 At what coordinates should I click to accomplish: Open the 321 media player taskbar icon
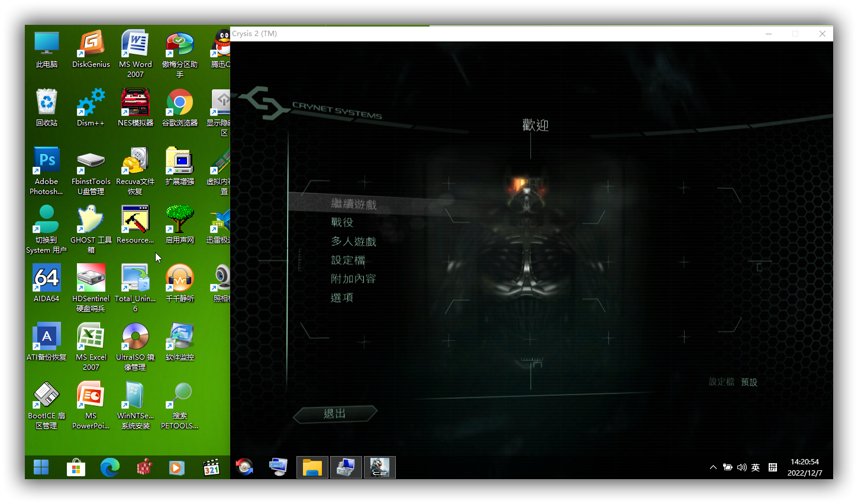(x=211, y=467)
